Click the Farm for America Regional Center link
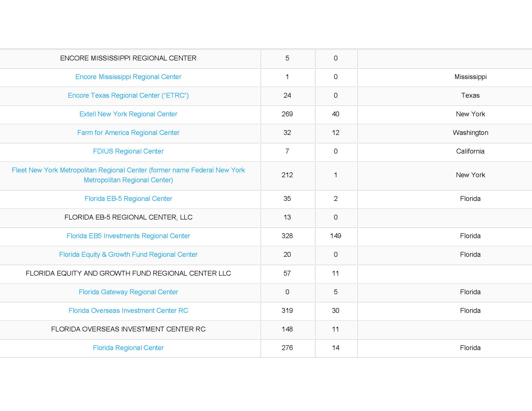Screen dimensions: 532x411 point(128,132)
